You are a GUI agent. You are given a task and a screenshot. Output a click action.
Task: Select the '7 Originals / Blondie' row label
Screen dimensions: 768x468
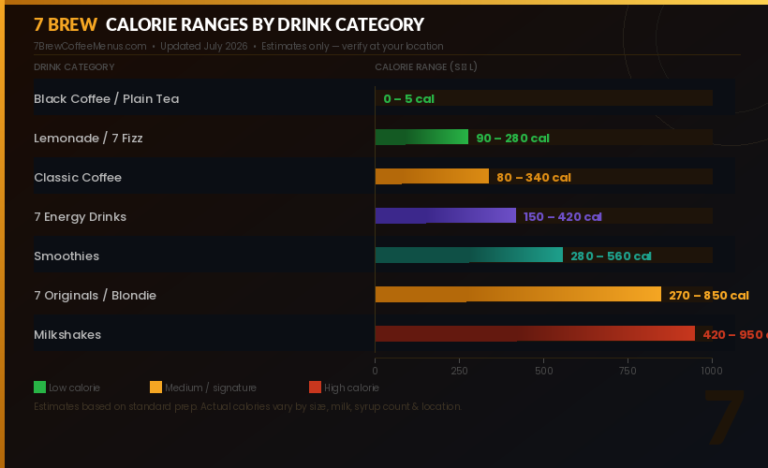point(95,295)
